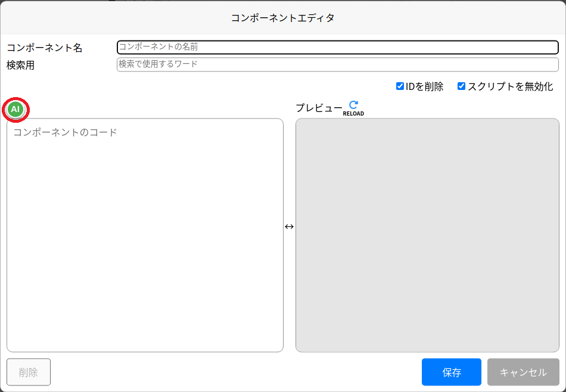Click the RELOAD text label
The height and width of the screenshot is (392, 566).
coord(354,113)
